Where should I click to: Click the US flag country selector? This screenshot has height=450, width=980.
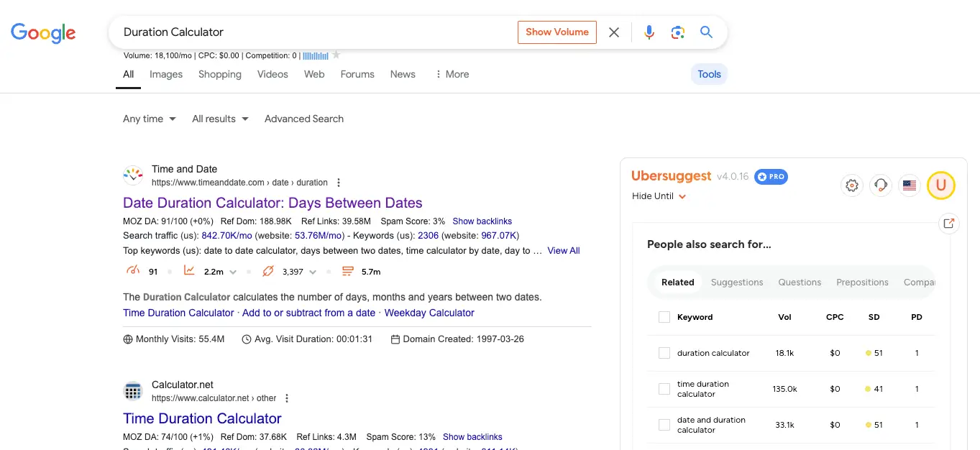[910, 185]
